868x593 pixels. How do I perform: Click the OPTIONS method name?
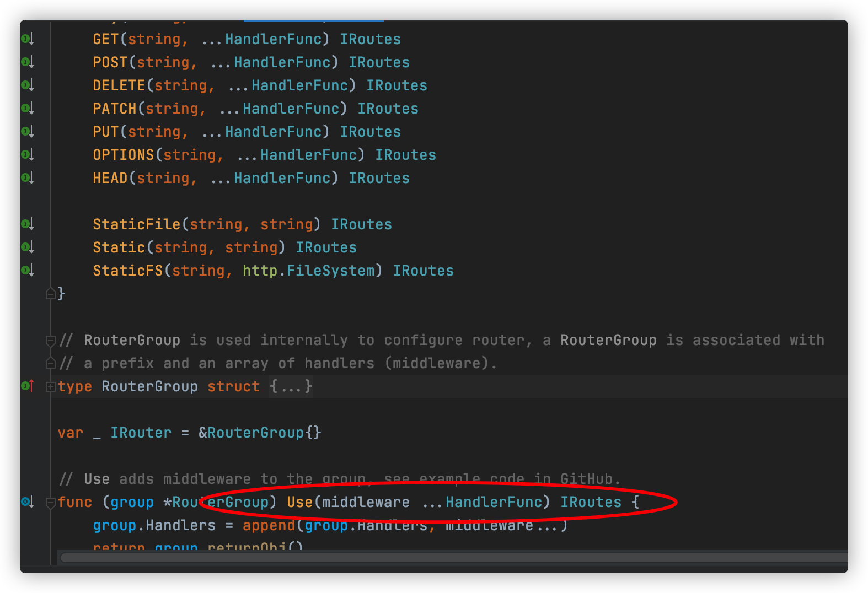coord(124,155)
